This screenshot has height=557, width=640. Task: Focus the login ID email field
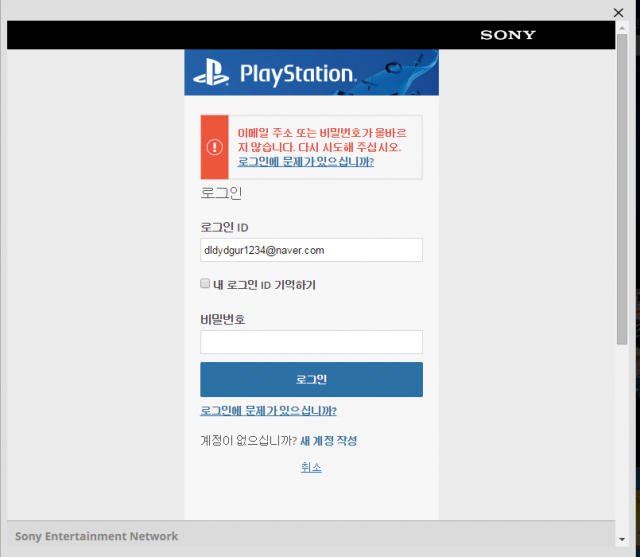pos(311,250)
